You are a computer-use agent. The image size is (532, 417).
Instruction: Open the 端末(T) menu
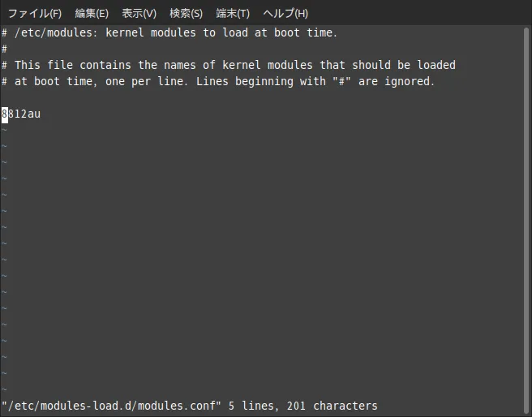pos(233,13)
